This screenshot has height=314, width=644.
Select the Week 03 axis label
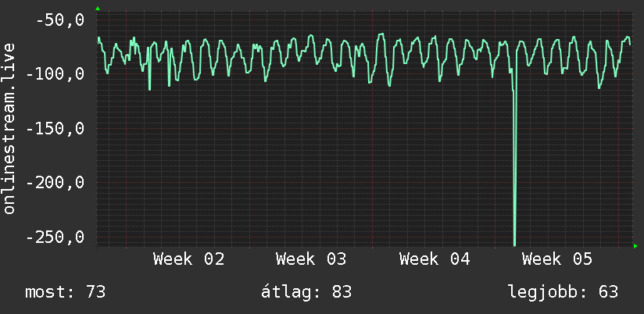coord(311,259)
